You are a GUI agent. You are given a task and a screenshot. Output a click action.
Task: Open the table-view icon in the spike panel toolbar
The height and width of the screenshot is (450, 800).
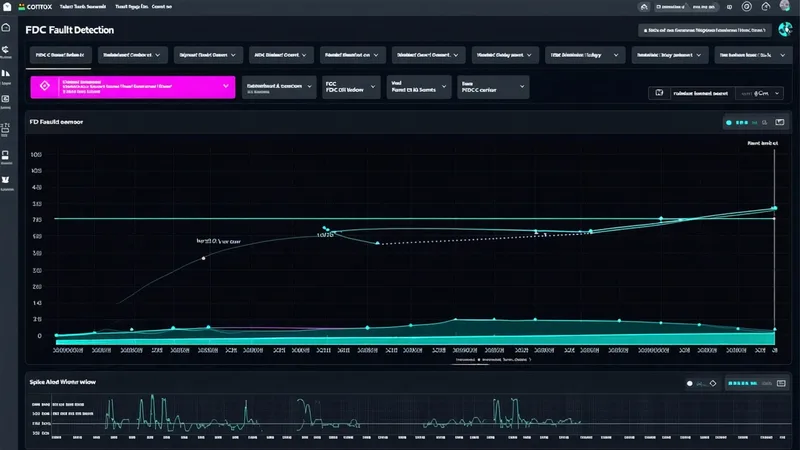tap(781, 383)
